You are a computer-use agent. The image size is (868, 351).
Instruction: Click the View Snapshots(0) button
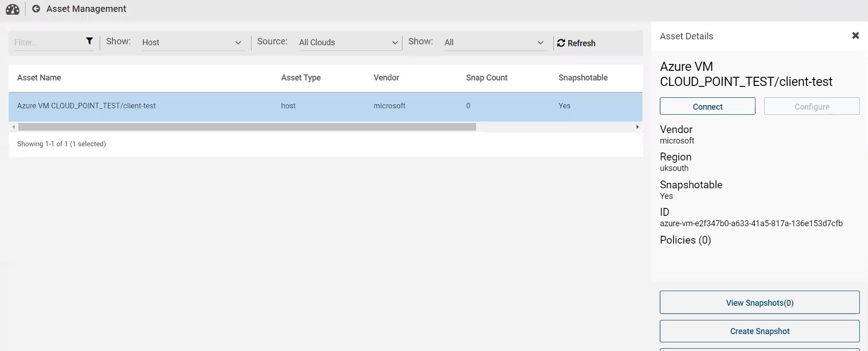point(760,303)
